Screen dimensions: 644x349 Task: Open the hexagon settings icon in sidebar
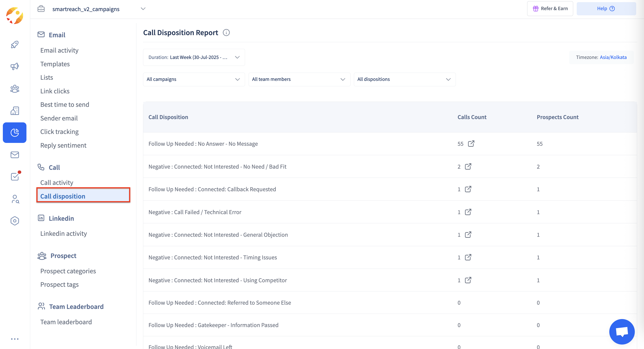(14, 221)
